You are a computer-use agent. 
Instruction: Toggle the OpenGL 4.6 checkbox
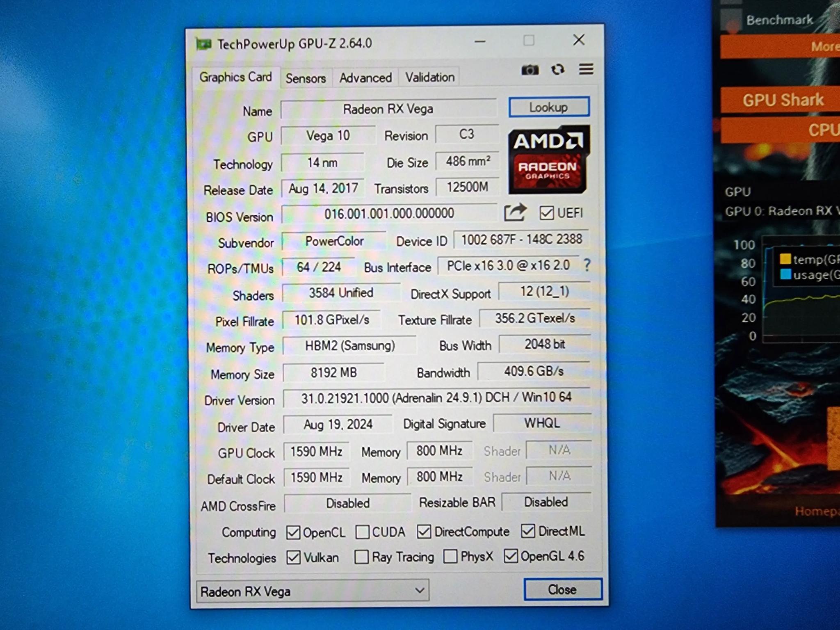511,556
